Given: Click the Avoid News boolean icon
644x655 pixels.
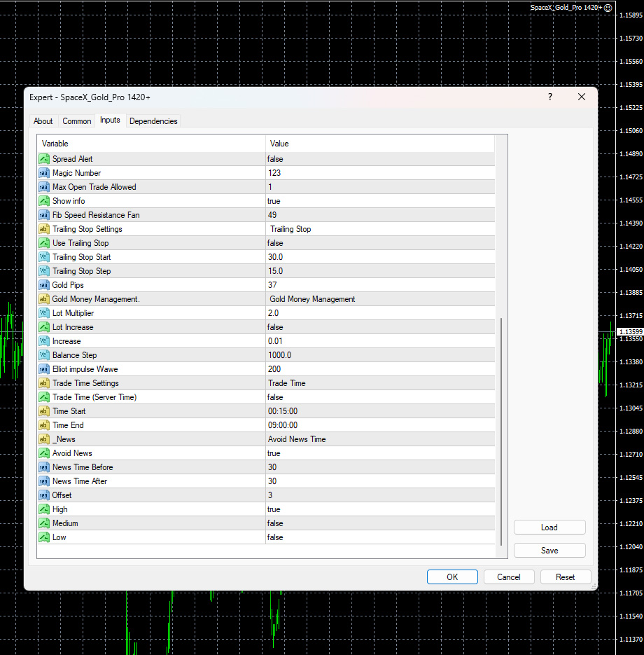Looking at the screenshot, I should tap(44, 453).
